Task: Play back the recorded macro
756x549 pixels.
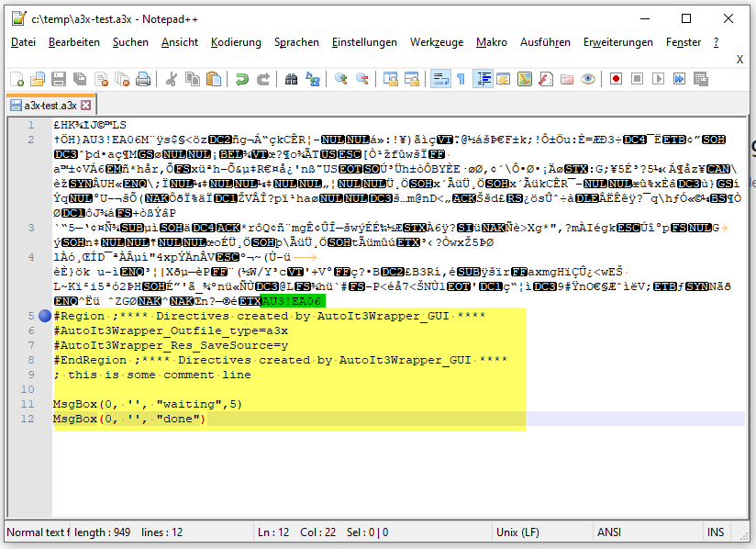Action: [658, 79]
